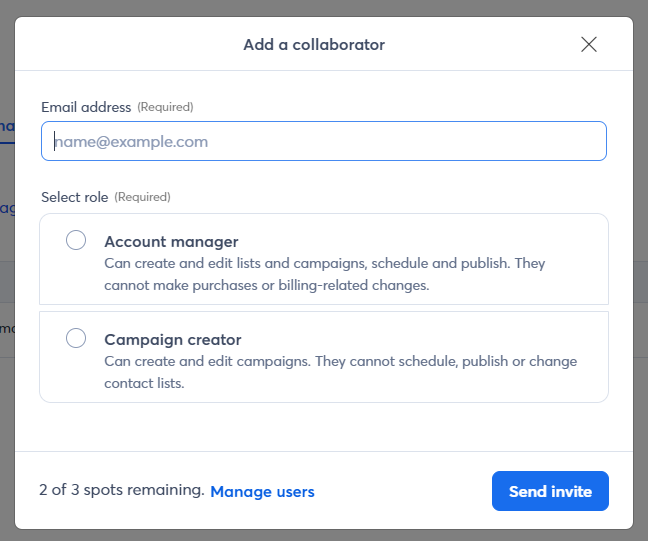Click the Campaign creator role title
This screenshot has width=648, height=541.
pyautogui.click(x=173, y=340)
